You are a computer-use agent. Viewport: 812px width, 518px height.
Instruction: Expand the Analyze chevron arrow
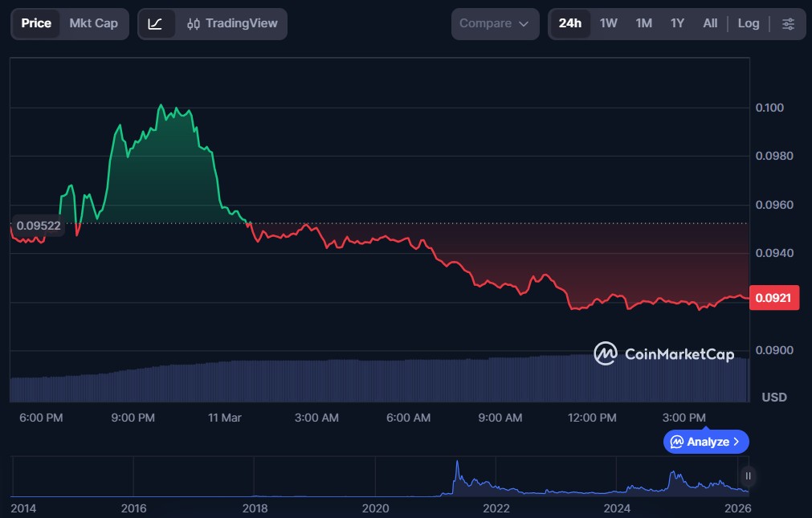pos(737,442)
